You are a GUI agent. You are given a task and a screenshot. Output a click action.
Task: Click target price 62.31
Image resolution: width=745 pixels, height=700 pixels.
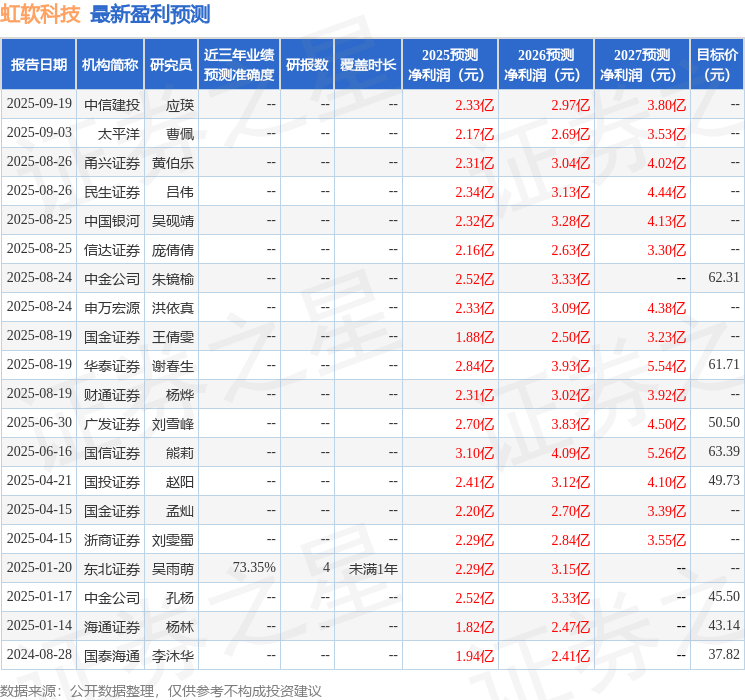point(724,277)
